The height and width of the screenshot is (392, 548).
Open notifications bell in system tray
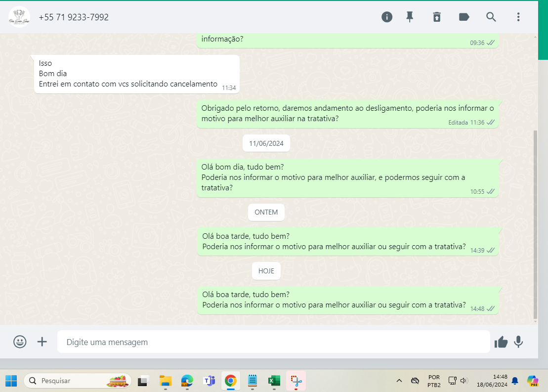tap(515, 381)
